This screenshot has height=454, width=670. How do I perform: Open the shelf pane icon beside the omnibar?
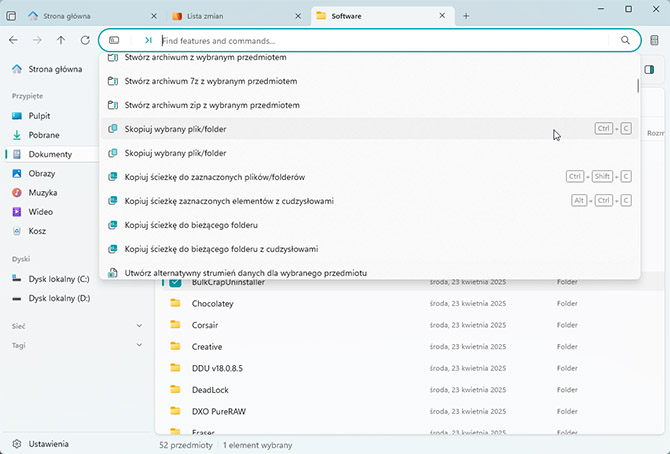tap(654, 40)
